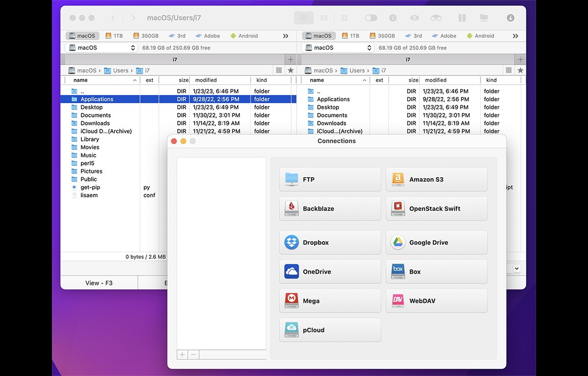Go back with the toolbar back arrow
This screenshot has height=376, width=588.
click(113, 18)
